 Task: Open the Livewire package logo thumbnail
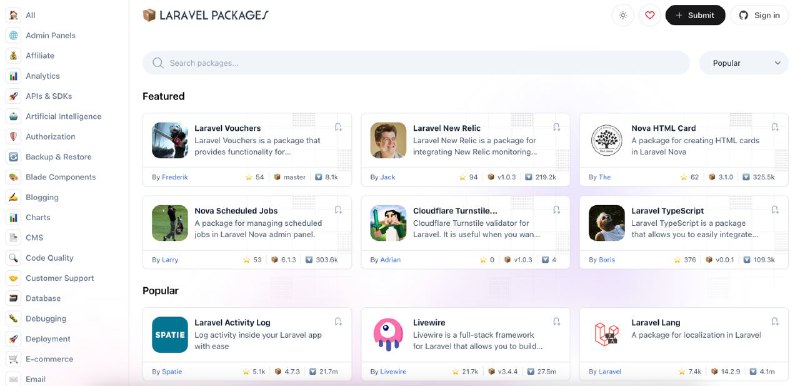[x=388, y=334]
